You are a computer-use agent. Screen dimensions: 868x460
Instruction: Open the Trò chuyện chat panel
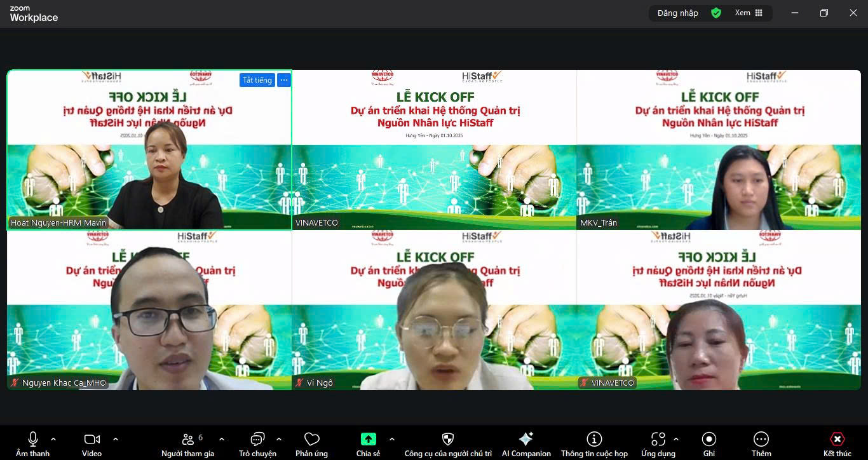pos(257,440)
